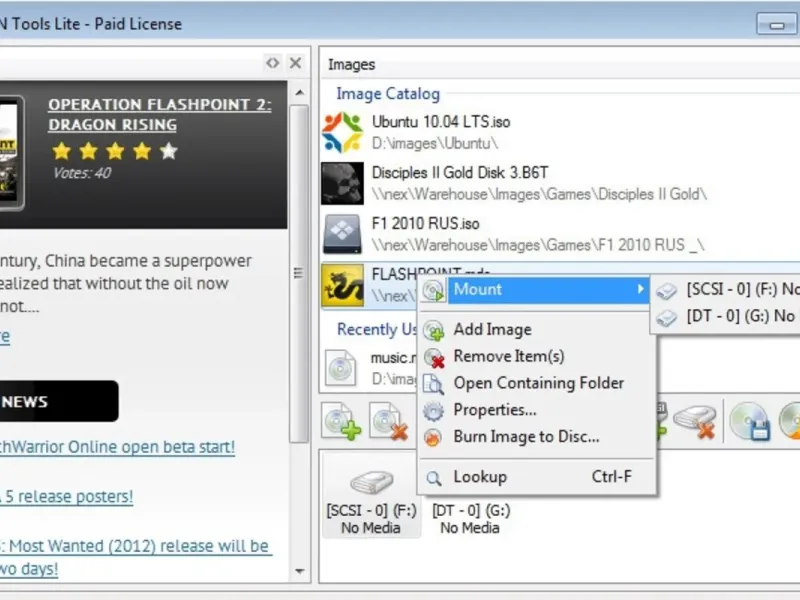Click scroll down arrow of left panel
This screenshot has height=600, width=800.
pos(299,571)
